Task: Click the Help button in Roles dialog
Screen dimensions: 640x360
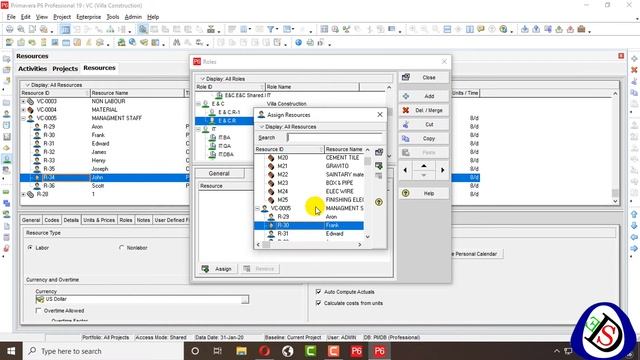Action: (424, 193)
